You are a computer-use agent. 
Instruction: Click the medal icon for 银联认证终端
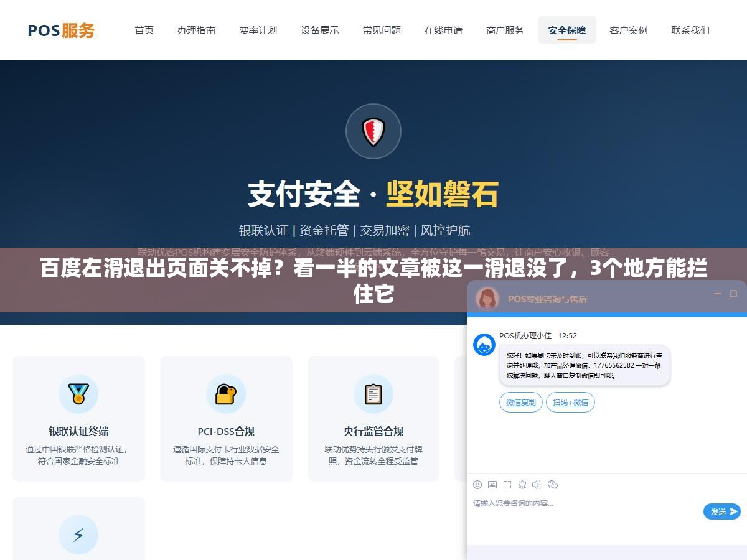click(x=78, y=393)
